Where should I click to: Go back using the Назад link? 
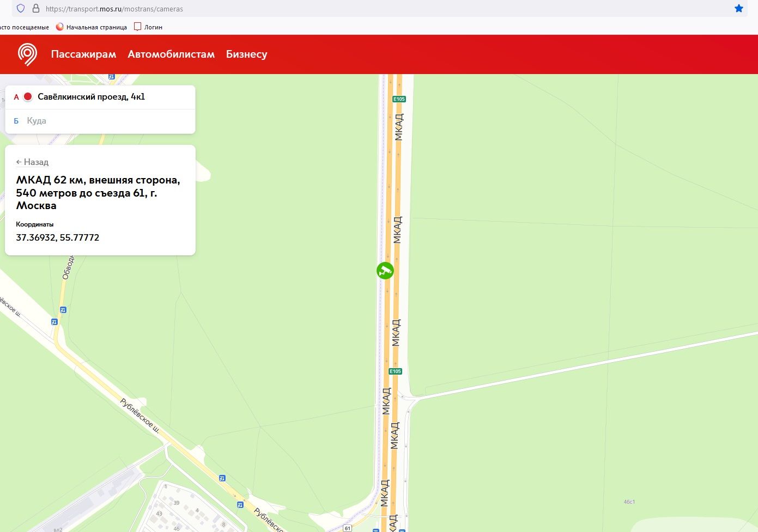coord(32,162)
